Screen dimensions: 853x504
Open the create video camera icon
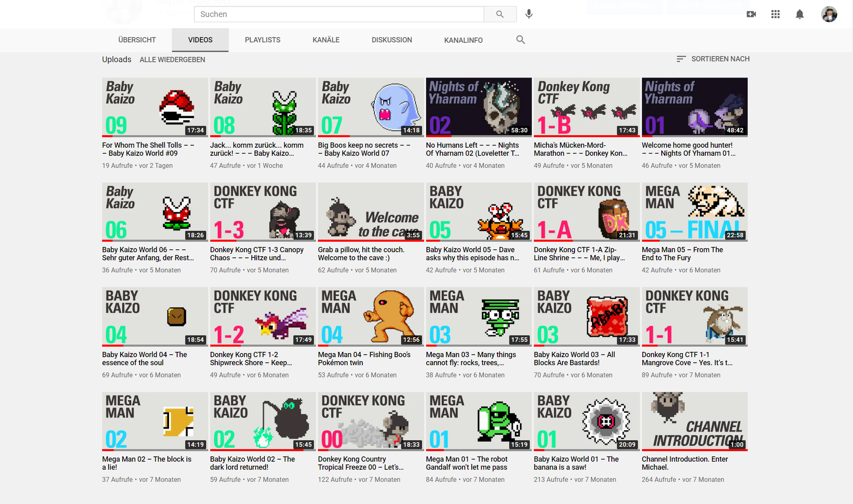pos(751,14)
